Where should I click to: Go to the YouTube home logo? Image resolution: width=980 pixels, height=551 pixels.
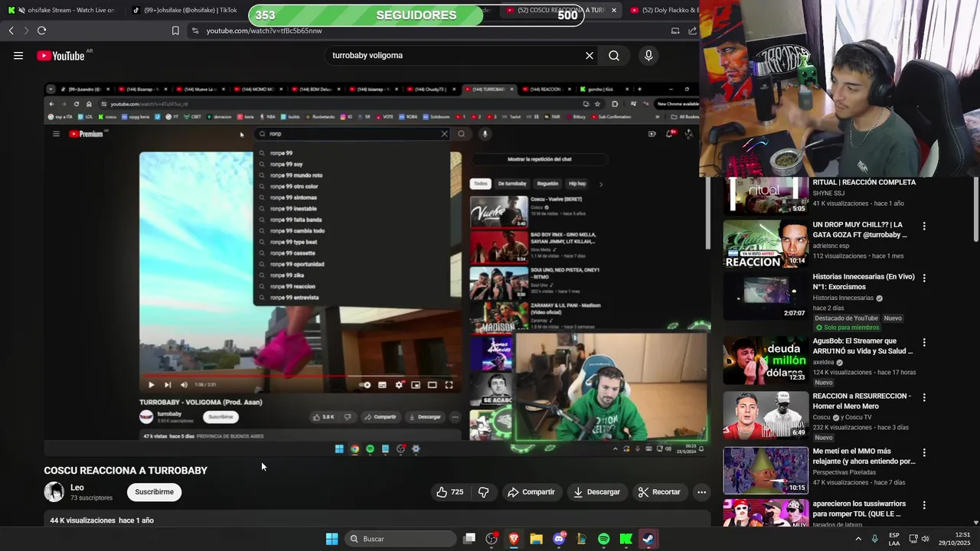60,56
